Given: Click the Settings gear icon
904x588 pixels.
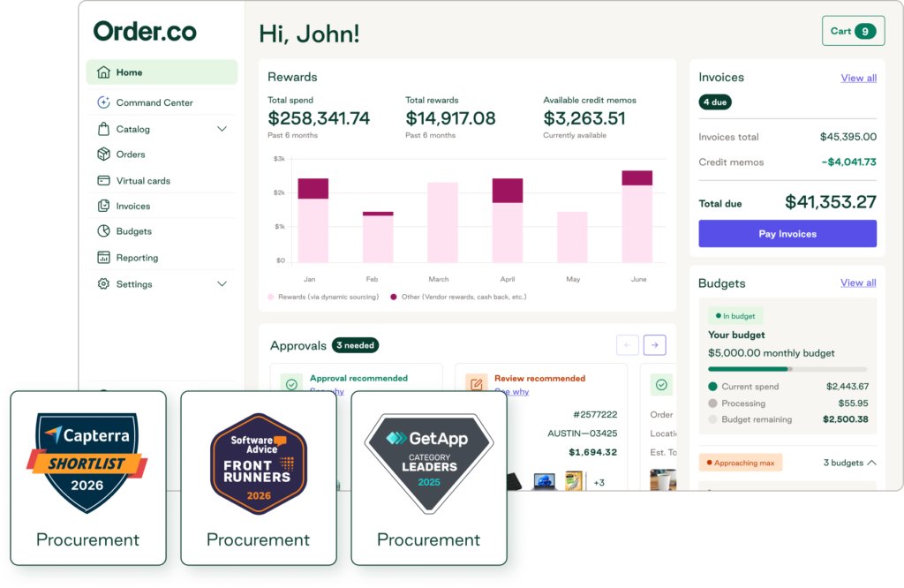Looking at the screenshot, I should (x=103, y=283).
